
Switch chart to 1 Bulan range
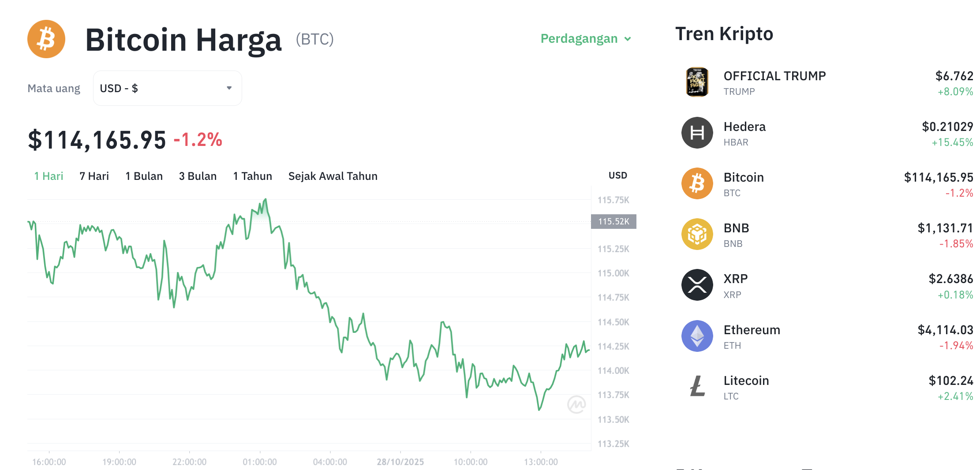(144, 176)
